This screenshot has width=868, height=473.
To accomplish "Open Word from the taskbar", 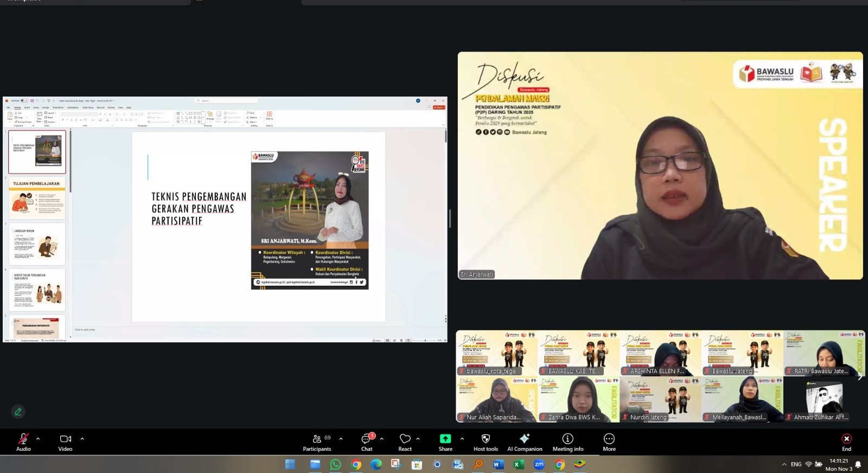I will point(498,464).
